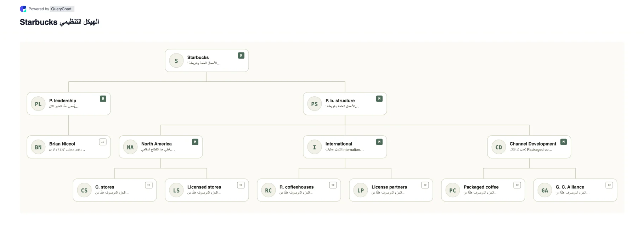Select the G. C. Alliance node name
Screen dimensions: 644x233
click(x=570, y=187)
